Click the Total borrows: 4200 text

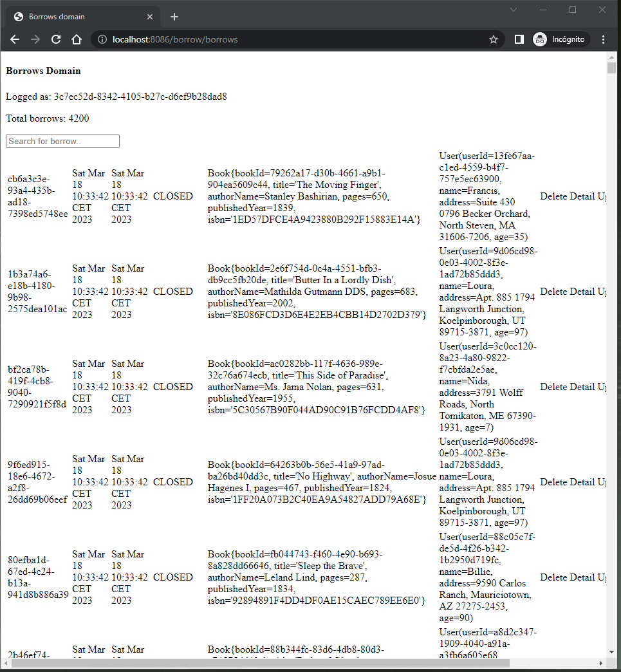48,118
